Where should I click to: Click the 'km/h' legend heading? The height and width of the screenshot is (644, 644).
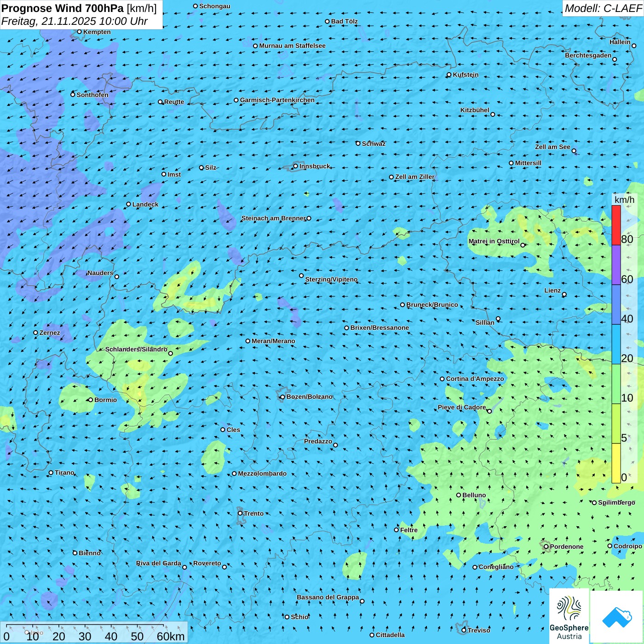click(x=624, y=200)
